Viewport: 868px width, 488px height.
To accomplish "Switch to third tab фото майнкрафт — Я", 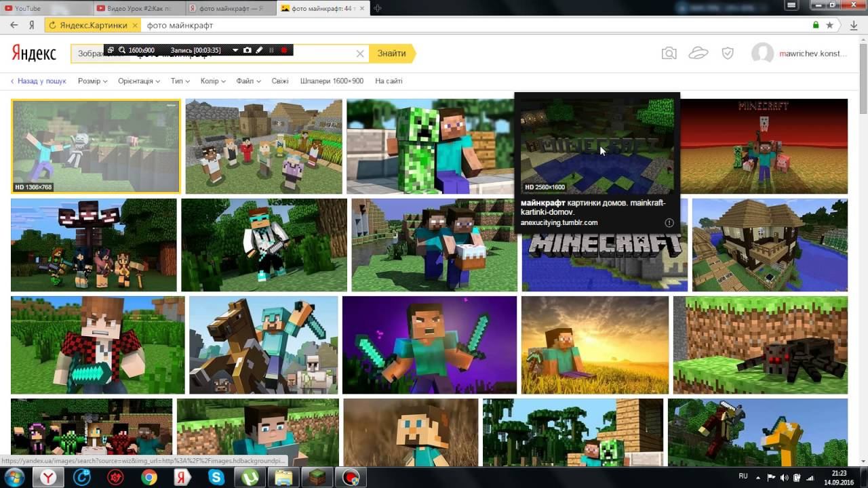I will pos(230,8).
